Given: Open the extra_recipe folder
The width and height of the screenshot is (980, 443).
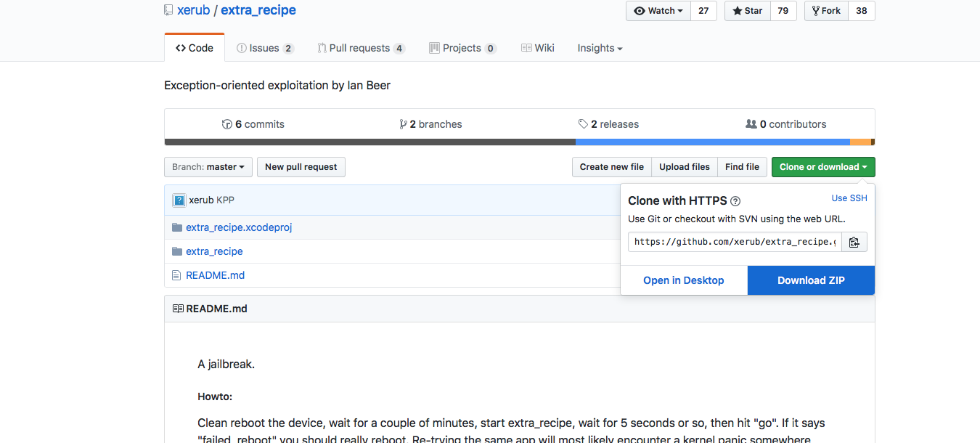Looking at the screenshot, I should (x=214, y=251).
